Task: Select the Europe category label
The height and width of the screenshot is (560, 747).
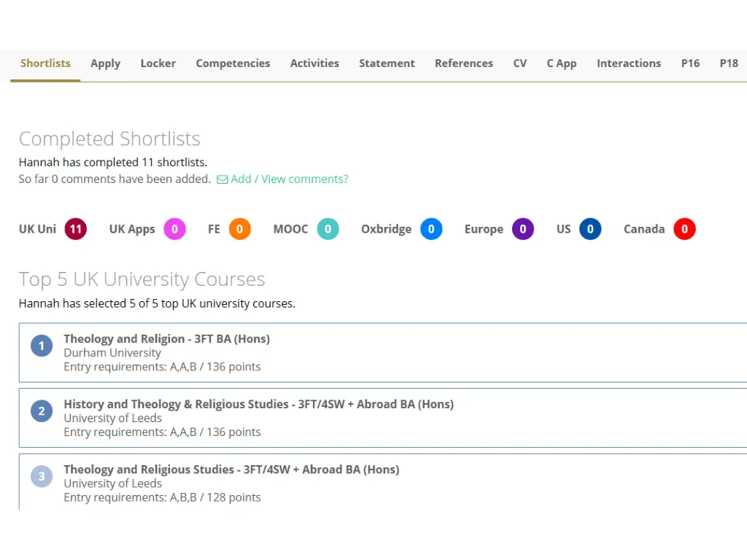Action: (484, 230)
